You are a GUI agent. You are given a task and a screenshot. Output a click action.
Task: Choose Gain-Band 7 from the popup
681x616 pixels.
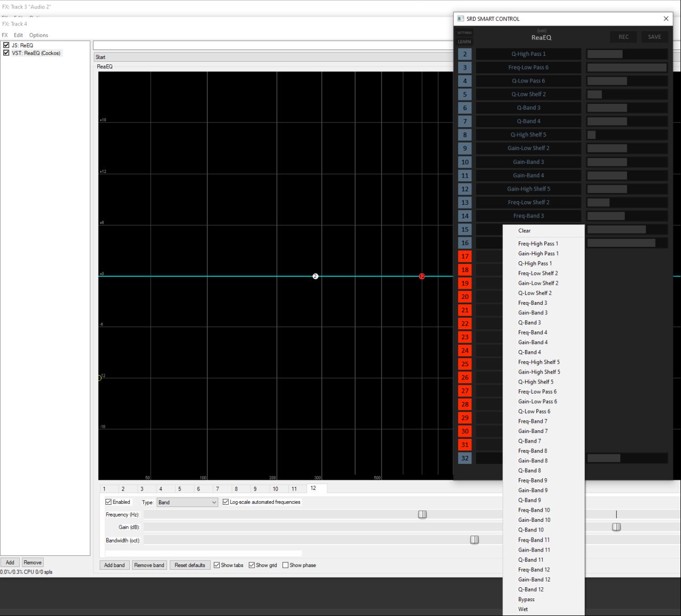[x=543, y=431]
